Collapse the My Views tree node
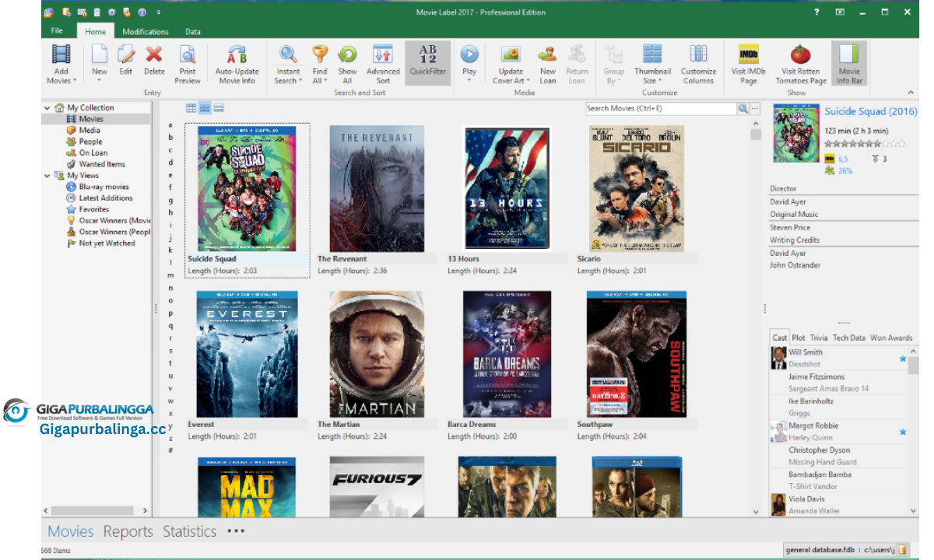Viewport: 934px width, 560px height. [47, 176]
